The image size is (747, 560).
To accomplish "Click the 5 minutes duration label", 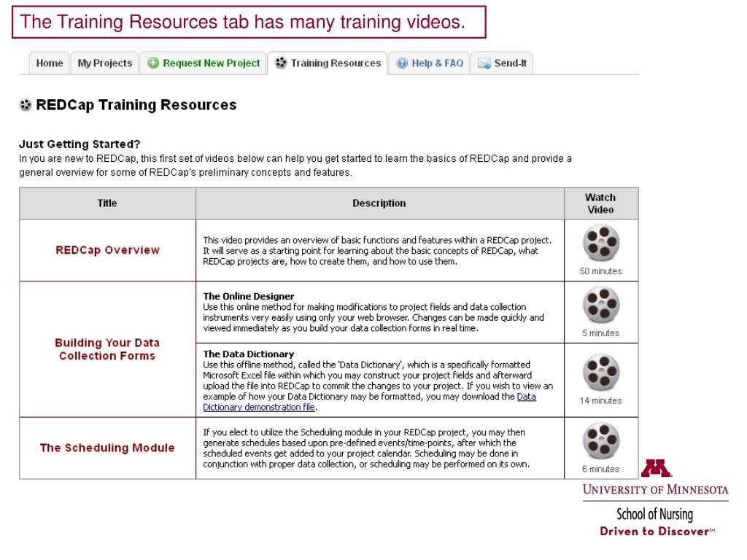I will pos(601,332).
